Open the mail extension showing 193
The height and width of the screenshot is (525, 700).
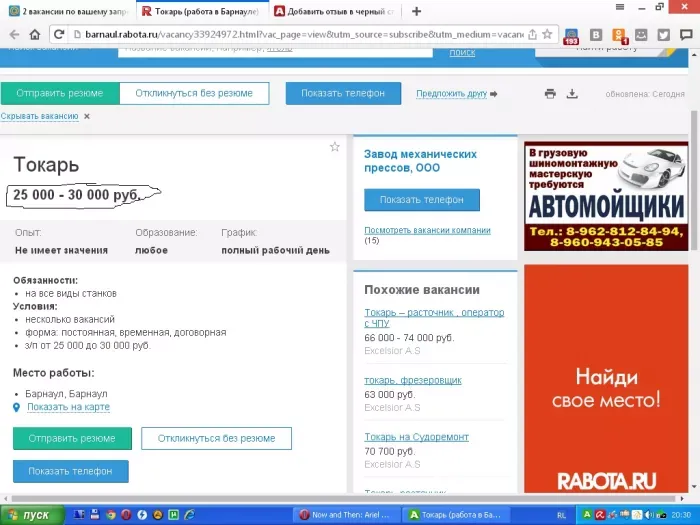click(x=571, y=36)
